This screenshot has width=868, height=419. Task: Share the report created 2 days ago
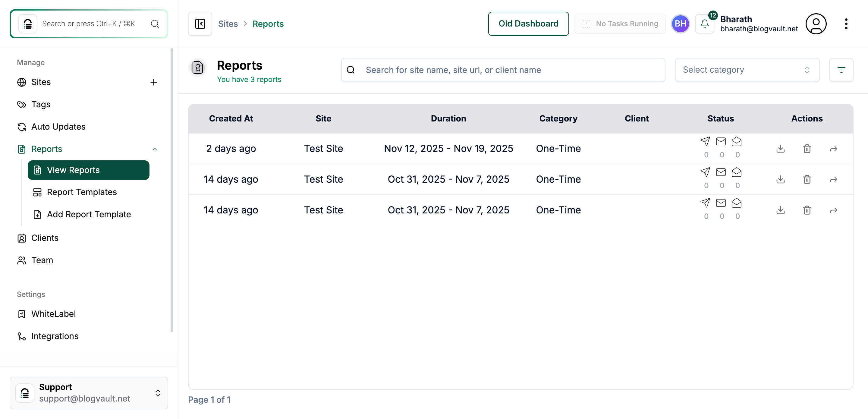click(x=833, y=148)
